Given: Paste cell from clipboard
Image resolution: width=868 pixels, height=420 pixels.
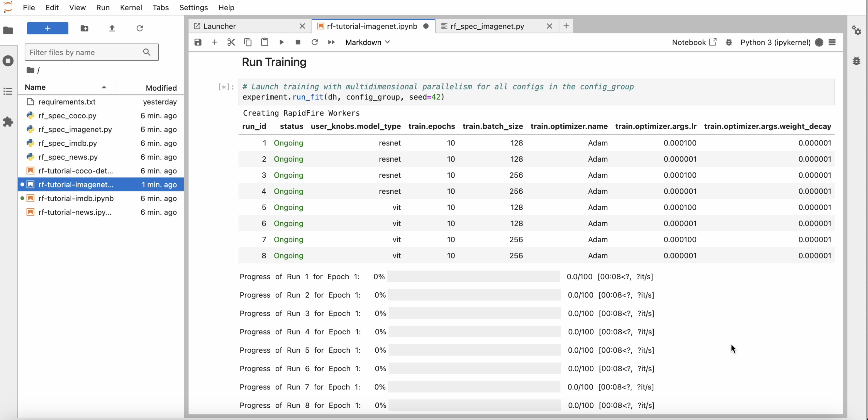Looking at the screenshot, I should point(265,42).
